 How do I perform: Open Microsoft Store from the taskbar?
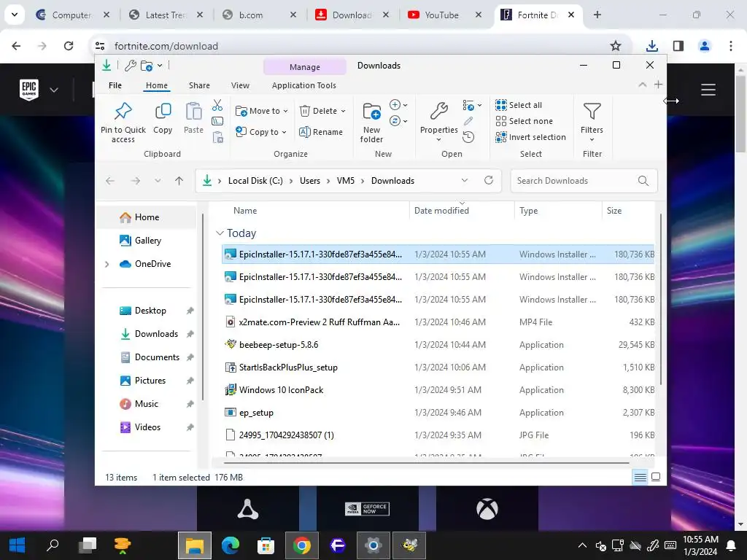[266, 545]
